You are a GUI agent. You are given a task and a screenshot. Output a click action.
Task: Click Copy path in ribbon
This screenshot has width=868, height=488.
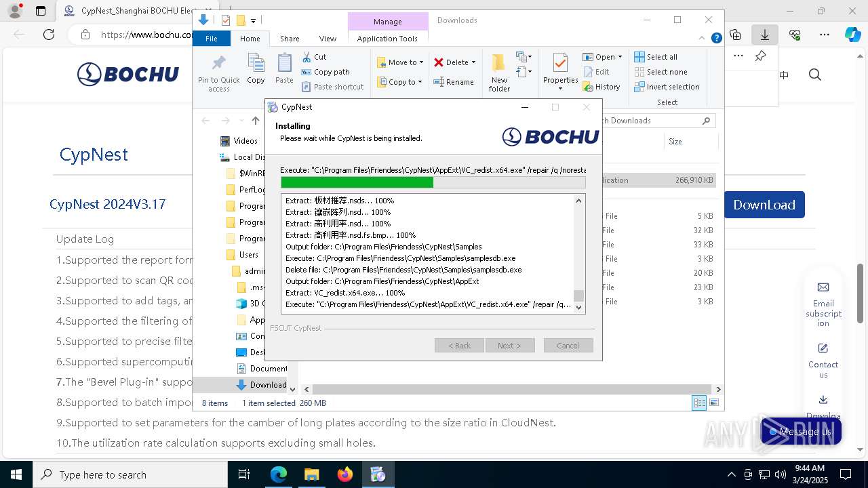pos(325,72)
